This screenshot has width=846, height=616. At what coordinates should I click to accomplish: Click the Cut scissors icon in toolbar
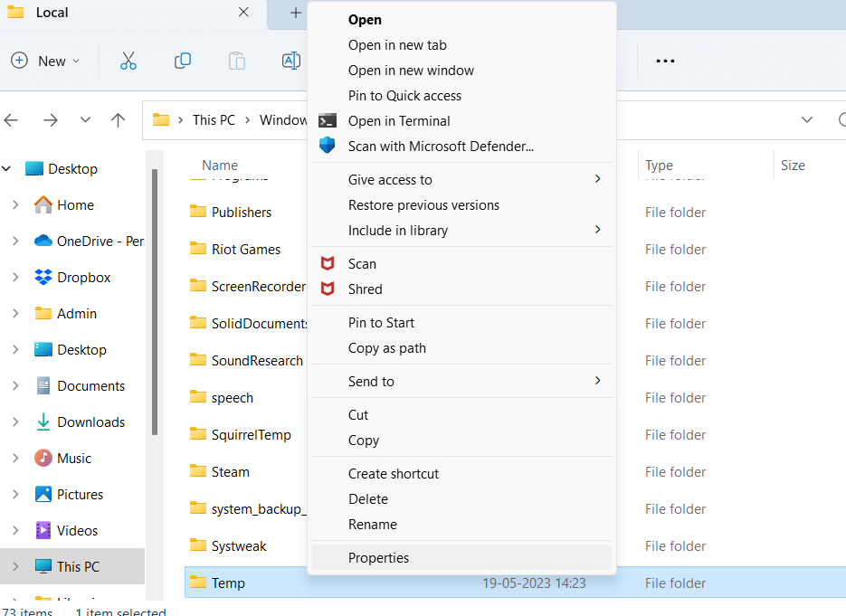point(128,61)
